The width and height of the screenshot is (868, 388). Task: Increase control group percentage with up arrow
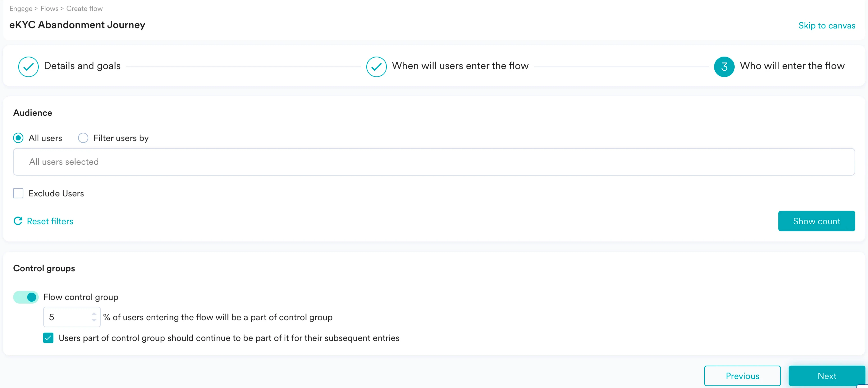(x=94, y=314)
